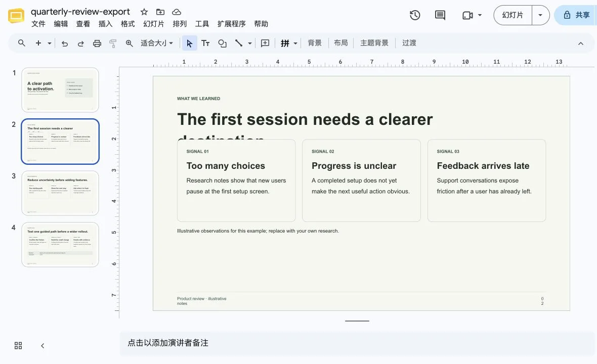
Task: Redo the last action
Action: pos(81,43)
